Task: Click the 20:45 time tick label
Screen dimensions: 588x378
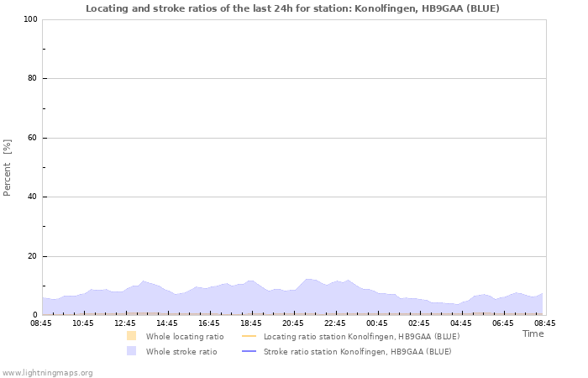Action: coord(293,323)
